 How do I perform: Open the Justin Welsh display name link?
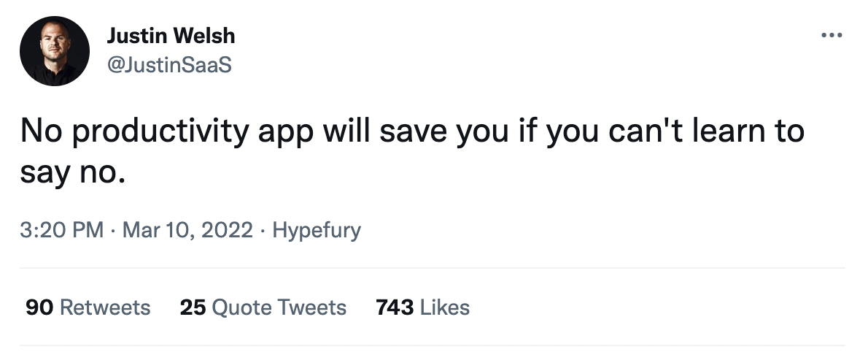coord(171,35)
